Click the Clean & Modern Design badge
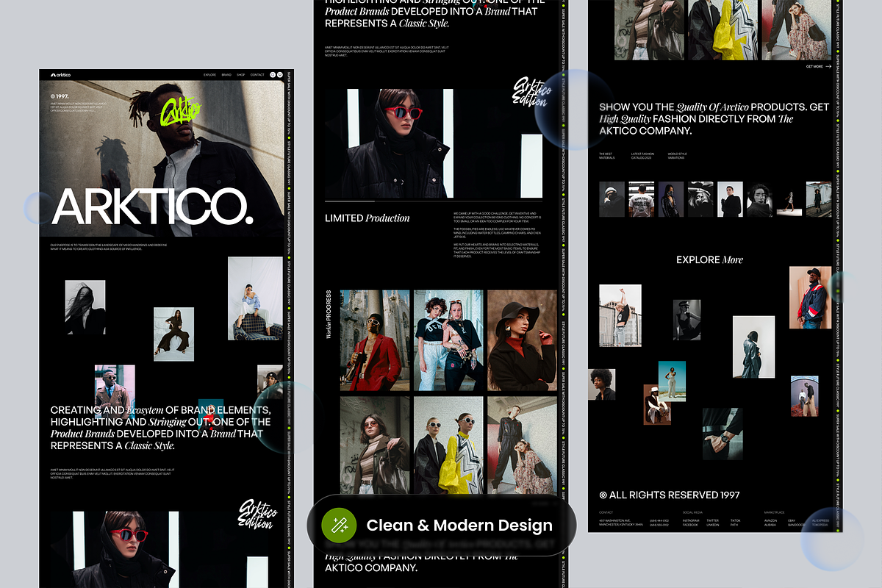 click(x=441, y=525)
